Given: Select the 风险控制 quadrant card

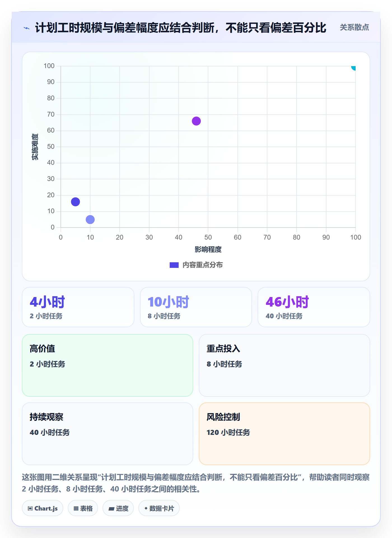Looking at the screenshot, I should (284, 434).
